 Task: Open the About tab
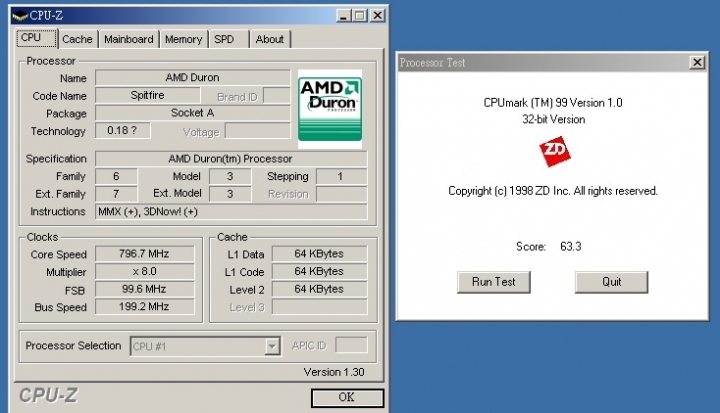click(270, 40)
